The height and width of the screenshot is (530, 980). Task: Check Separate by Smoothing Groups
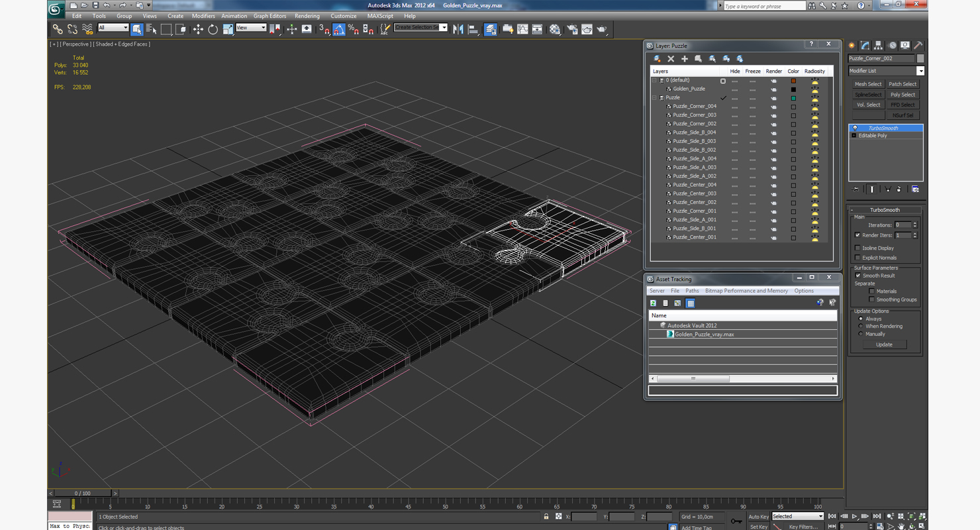(871, 299)
